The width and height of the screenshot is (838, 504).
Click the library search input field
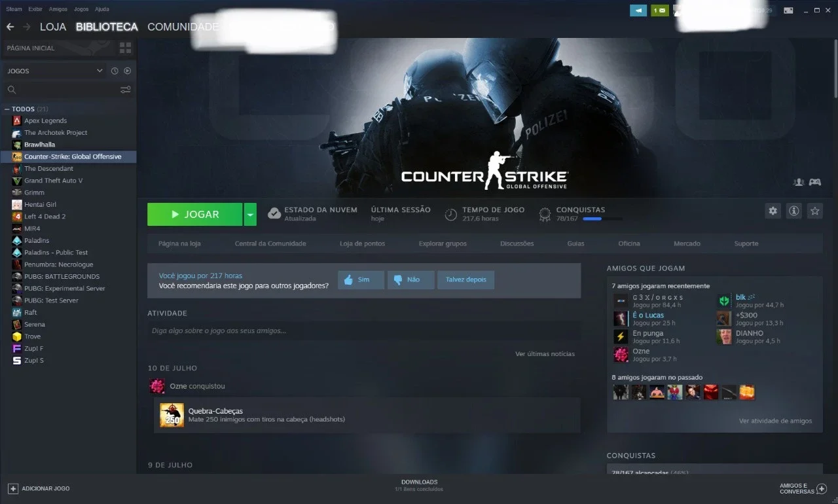(69, 90)
